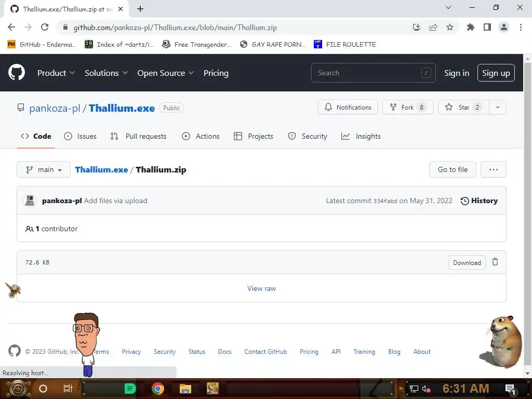Click Sign in
This screenshot has width=532, height=399.
coord(457,73)
